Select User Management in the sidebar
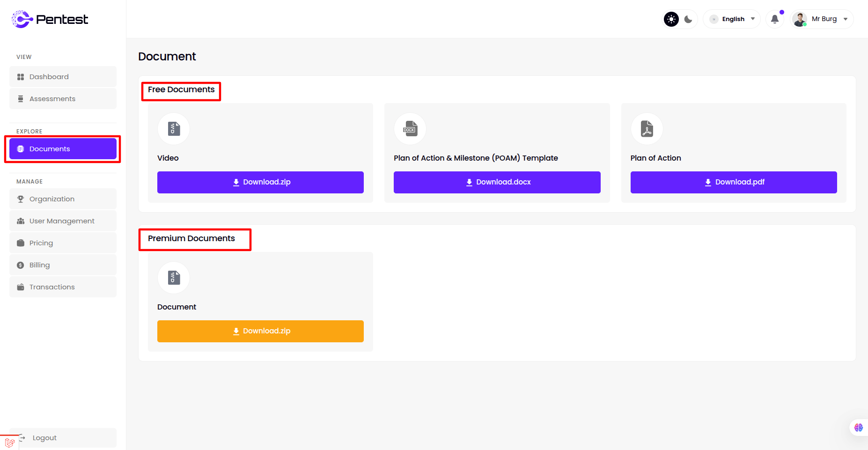This screenshot has width=868, height=450. (x=63, y=221)
